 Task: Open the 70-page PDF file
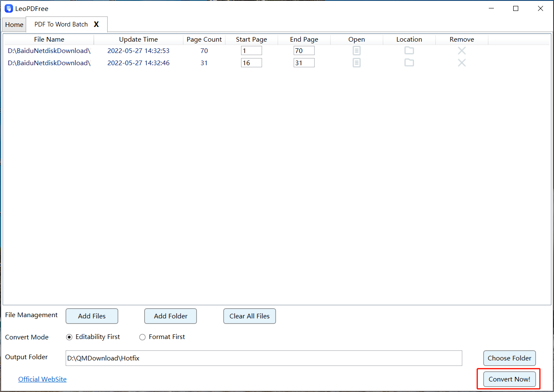pos(356,51)
